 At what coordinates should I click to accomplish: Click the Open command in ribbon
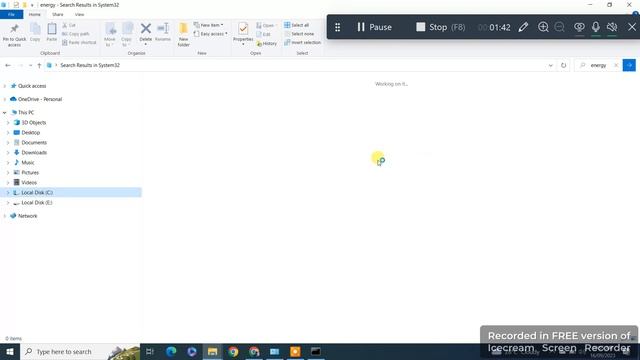click(x=265, y=25)
